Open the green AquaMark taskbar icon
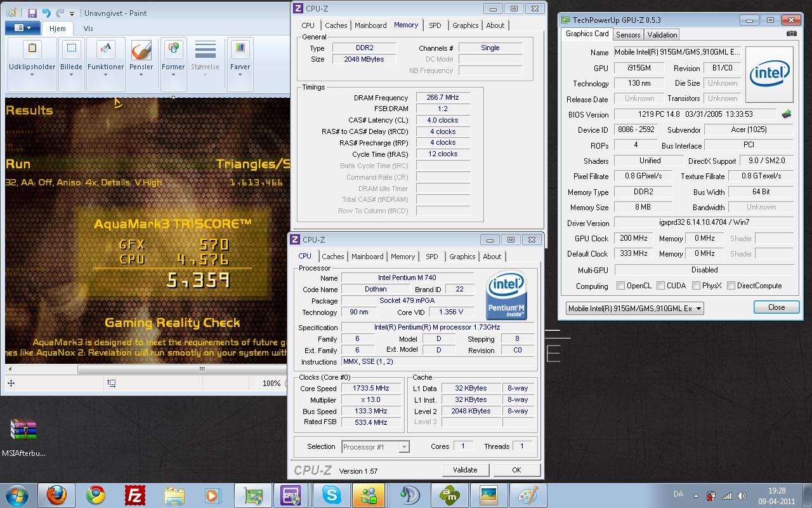 449,495
